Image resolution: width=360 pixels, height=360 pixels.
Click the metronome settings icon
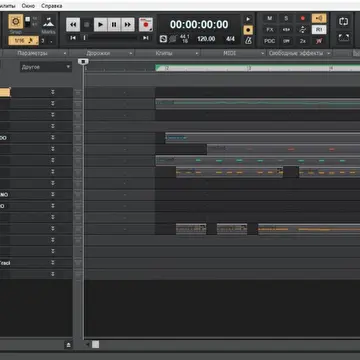point(248,40)
